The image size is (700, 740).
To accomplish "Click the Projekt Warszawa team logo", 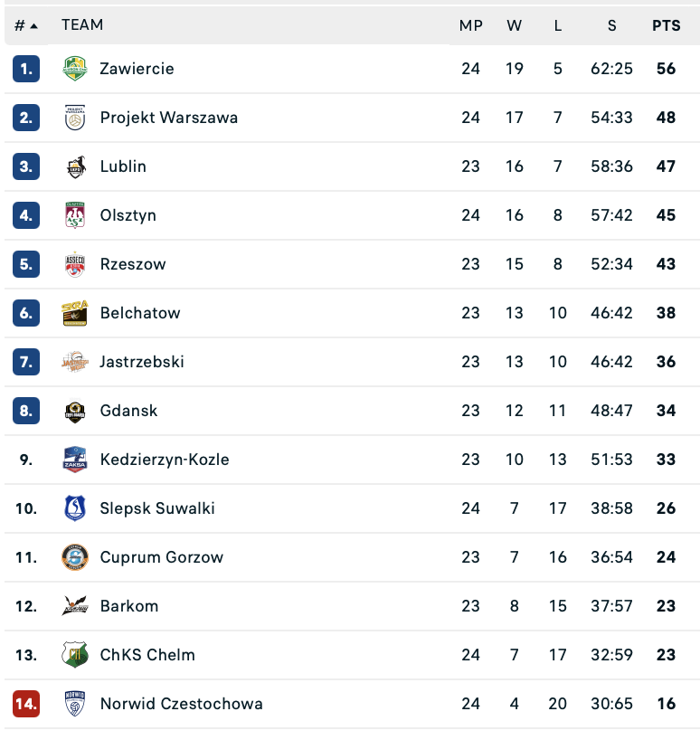I will (x=75, y=118).
